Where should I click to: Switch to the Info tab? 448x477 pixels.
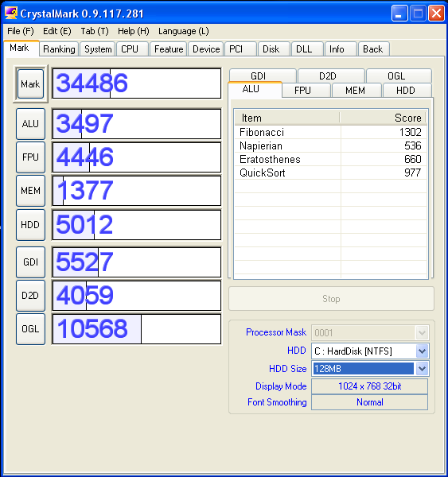341,49
